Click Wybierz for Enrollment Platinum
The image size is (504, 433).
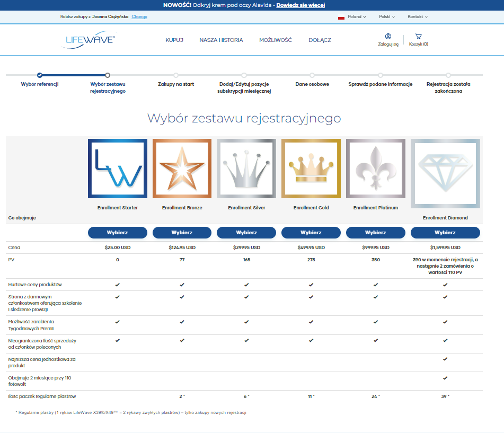[376, 233]
